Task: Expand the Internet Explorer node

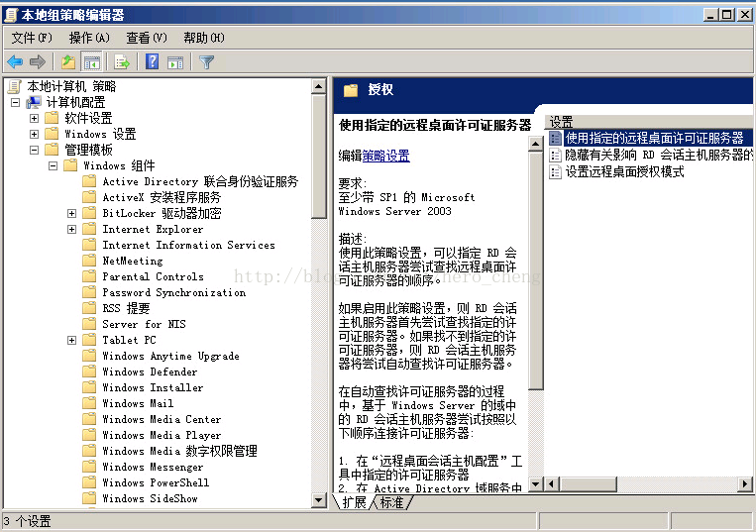Action: point(72,230)
